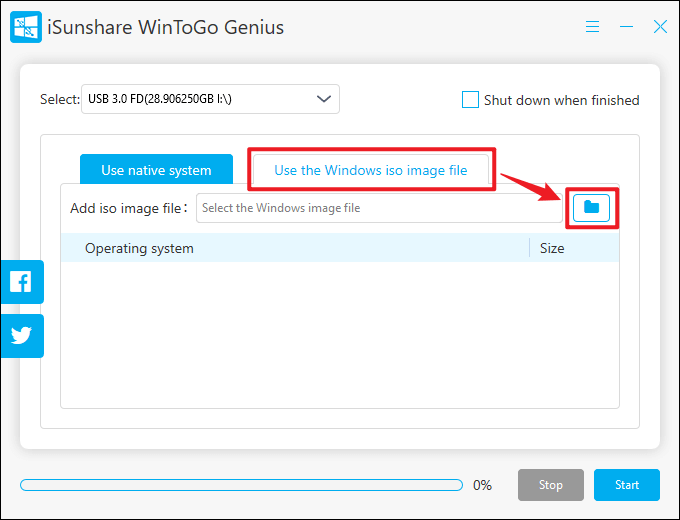This screenshot has height=520, width=680.
Task: Enable Shut down when finished checkbox
Action: 470,99
